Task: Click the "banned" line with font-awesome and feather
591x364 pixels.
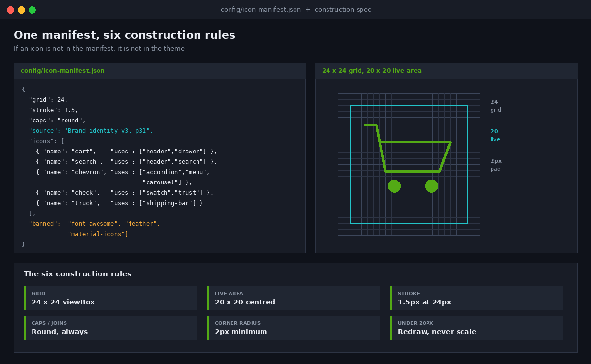Action: coord(95,224)
